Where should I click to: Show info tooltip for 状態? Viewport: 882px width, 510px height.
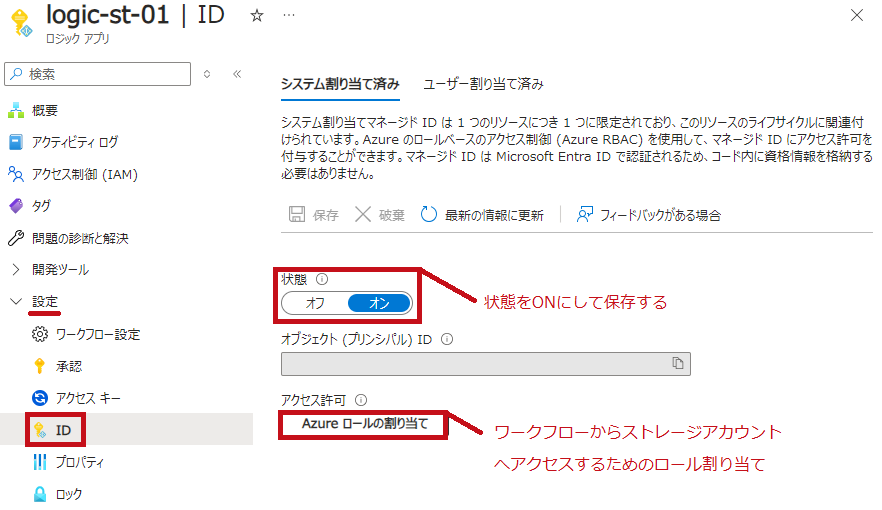(322, 279)
